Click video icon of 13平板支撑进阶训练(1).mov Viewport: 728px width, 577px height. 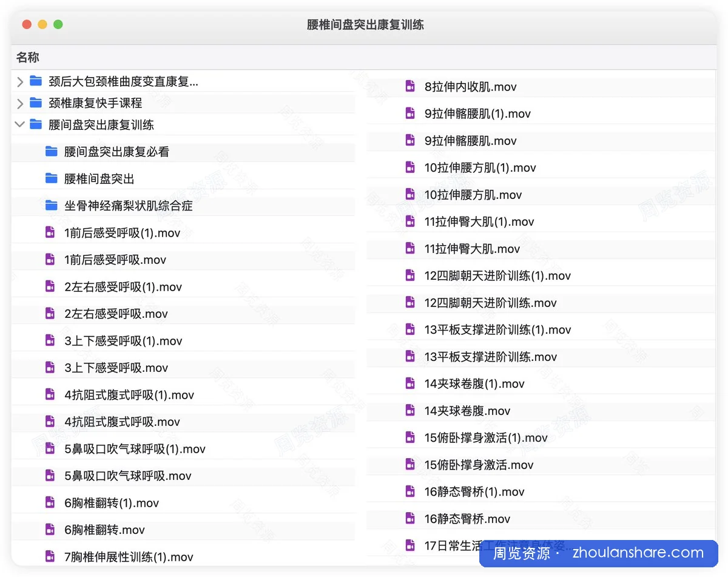(x=411, y=329)
